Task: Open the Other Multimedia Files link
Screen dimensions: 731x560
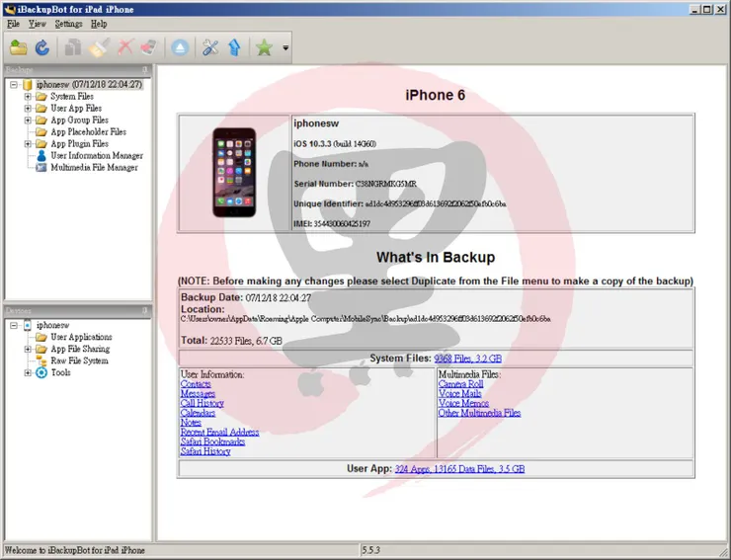Action: pyautogui.click(x=479, y=414)
